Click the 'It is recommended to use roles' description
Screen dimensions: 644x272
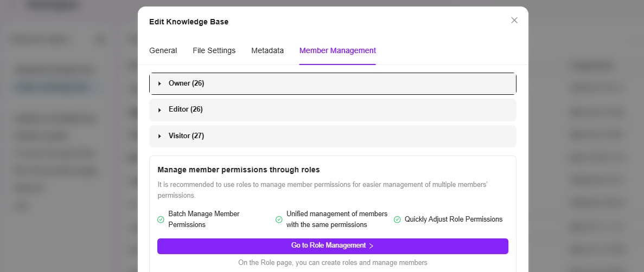coord(322,190)
